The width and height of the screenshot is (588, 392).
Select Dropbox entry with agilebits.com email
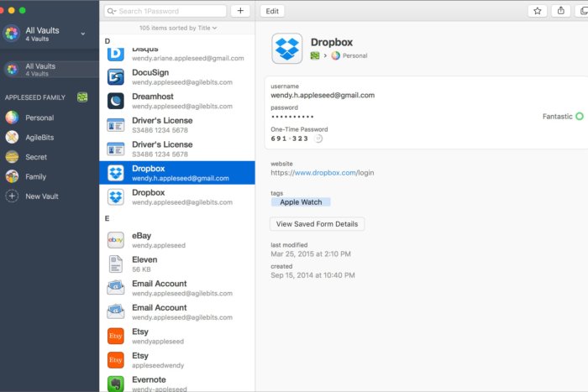[177, 196]
